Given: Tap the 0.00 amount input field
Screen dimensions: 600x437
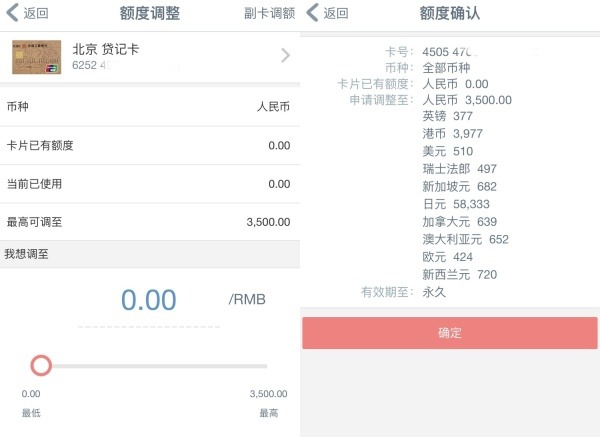Looking at the screenshot, I should 149,300.
